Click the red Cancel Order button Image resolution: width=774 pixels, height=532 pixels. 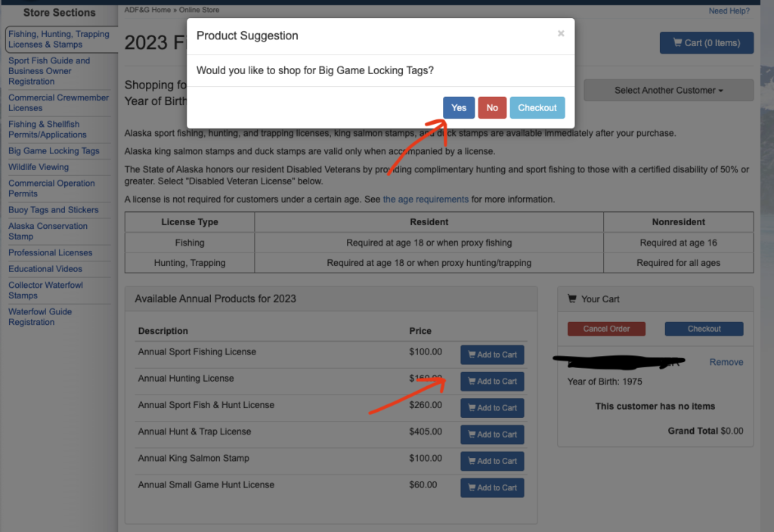point(607,329)
